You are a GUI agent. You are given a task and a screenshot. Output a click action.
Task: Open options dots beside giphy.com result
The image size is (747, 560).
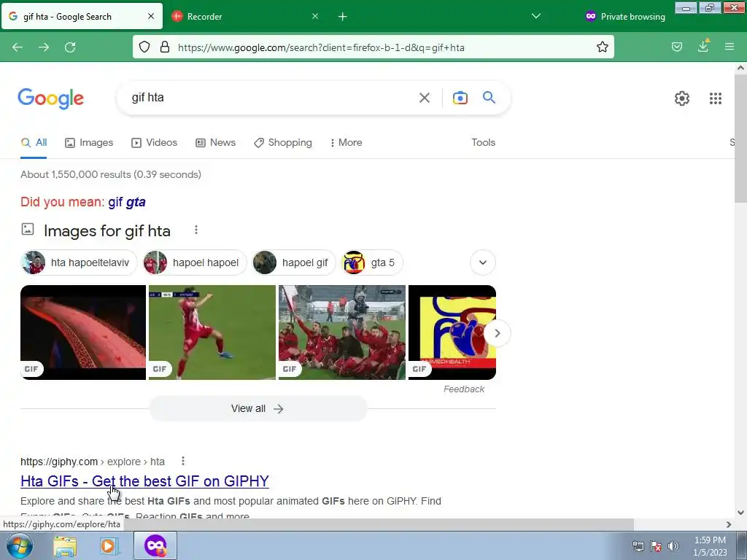[183, 461]
